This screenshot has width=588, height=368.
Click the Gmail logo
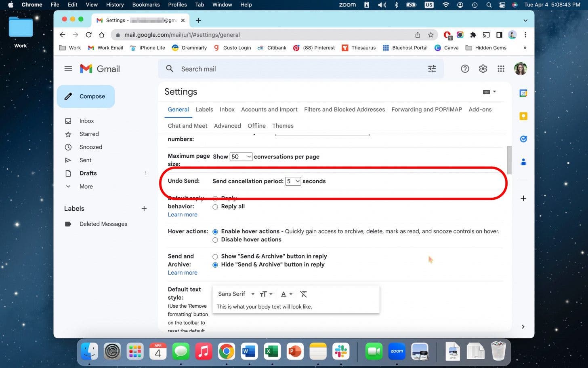pyautogui.click(x=100, y=69)
